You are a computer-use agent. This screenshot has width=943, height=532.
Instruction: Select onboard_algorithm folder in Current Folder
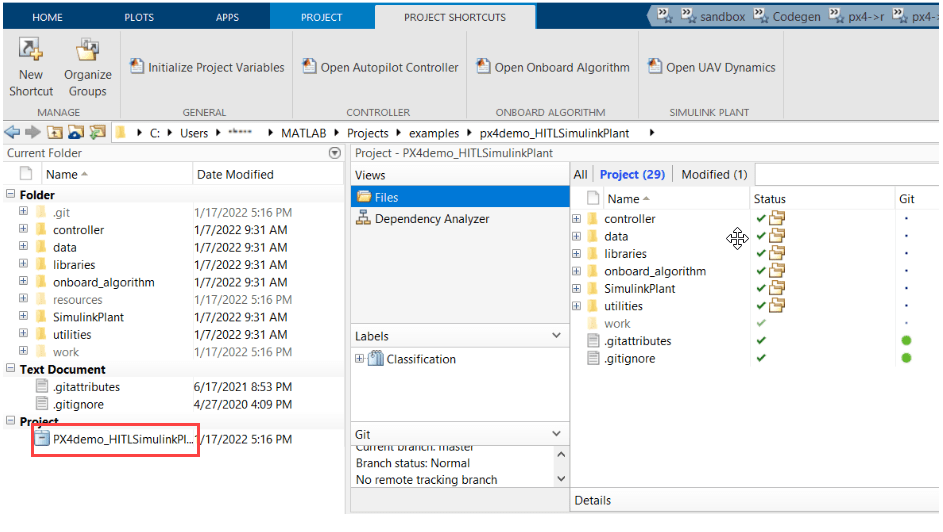[x=103, y=282]
